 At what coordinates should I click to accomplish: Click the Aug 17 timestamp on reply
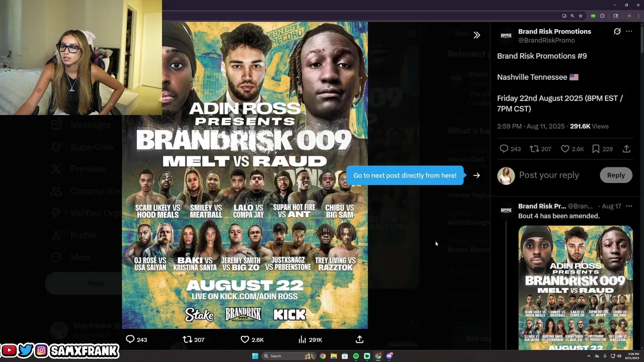pyautogui.click(x=611, y=206)
